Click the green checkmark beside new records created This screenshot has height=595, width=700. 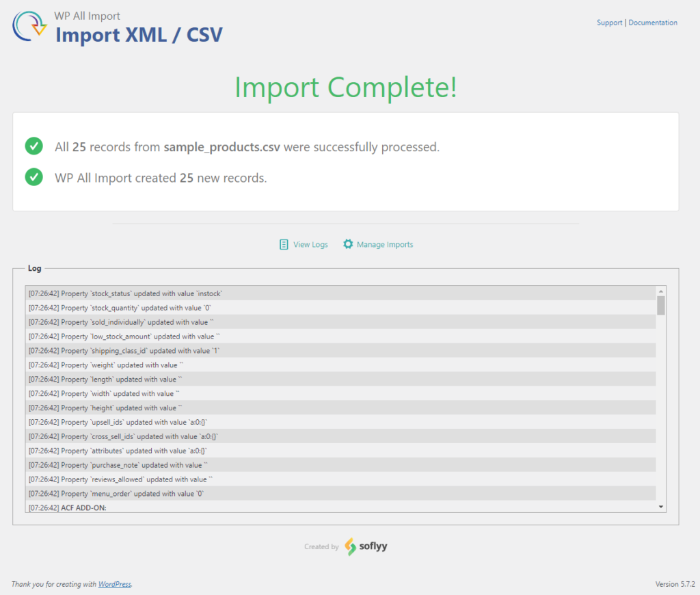coord(33,177)
